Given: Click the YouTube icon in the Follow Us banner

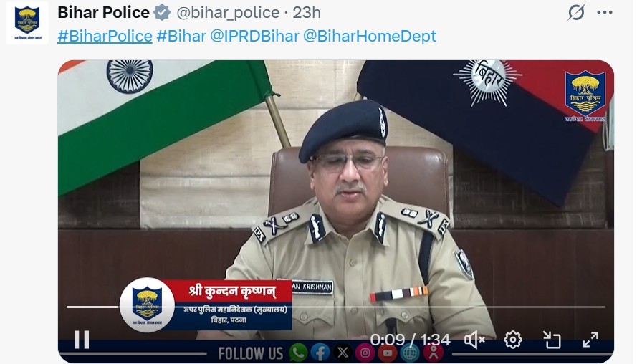Looking at the screenshot, I should tap(388, 353).
